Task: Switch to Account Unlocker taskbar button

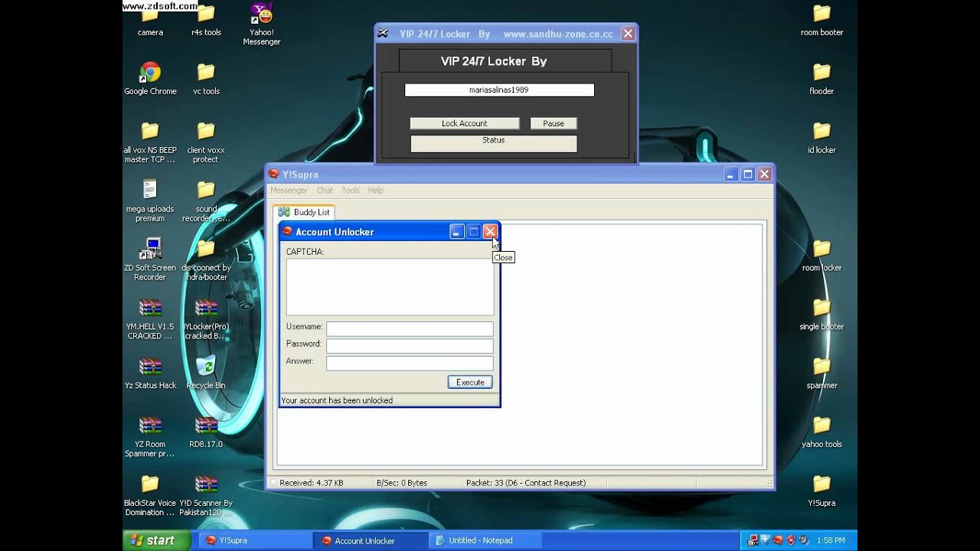Action: (371, 540)
